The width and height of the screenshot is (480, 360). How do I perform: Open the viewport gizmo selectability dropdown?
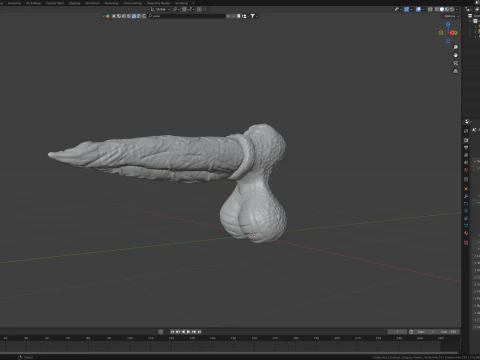(x=397, y=9)
